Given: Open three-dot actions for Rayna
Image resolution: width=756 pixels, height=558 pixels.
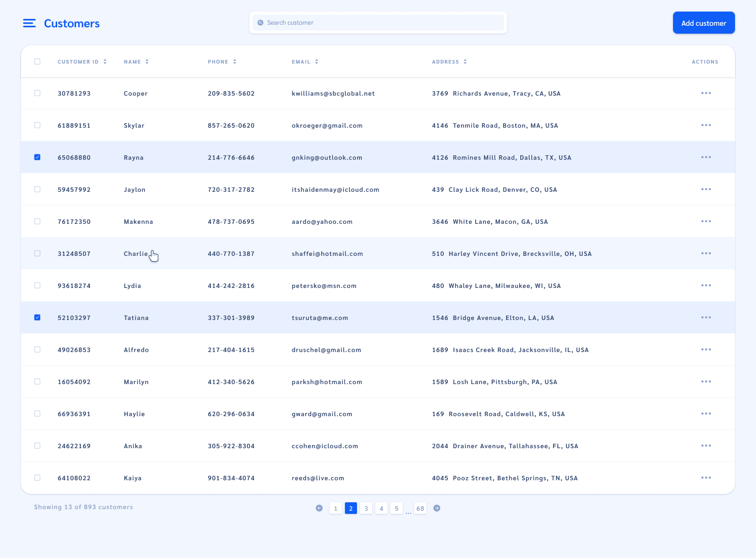Looking at the screenshot, I should coord(706,158).
